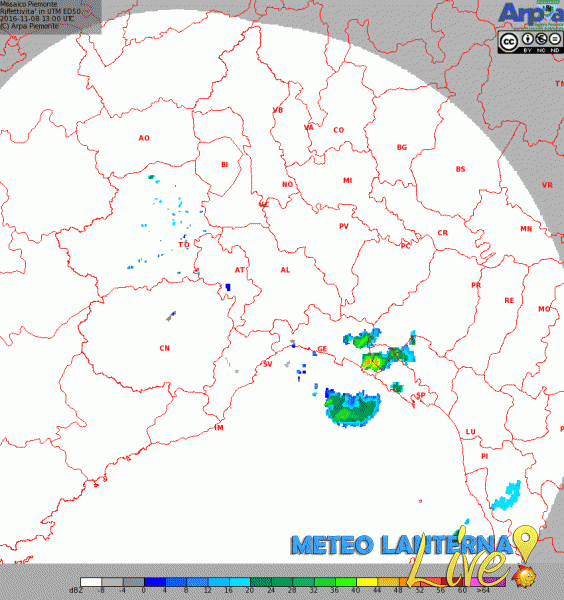This screenshot has width=564, height=600.
Task: Click the bright green 36 dBZ swatch
Action: click(346, 582)
